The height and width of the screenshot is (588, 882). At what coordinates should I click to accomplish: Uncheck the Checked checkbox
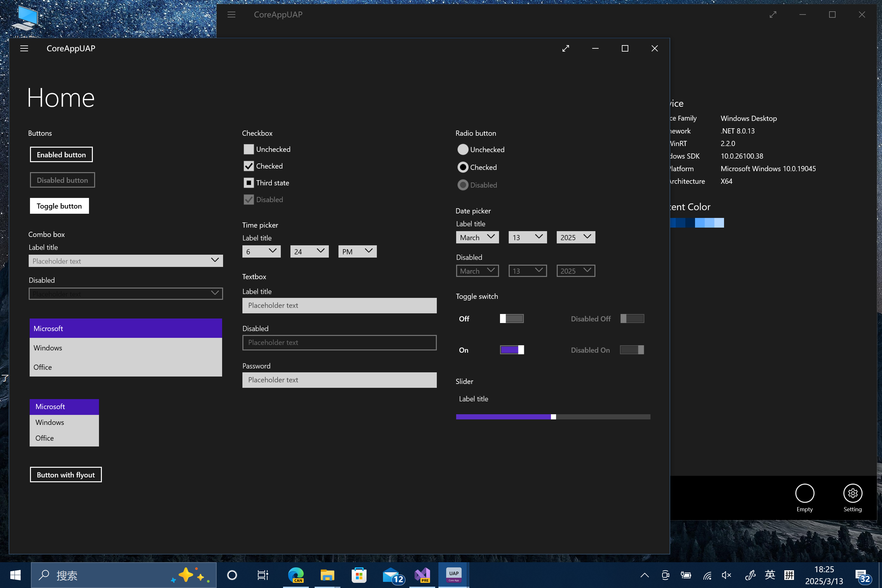[249, 166]
